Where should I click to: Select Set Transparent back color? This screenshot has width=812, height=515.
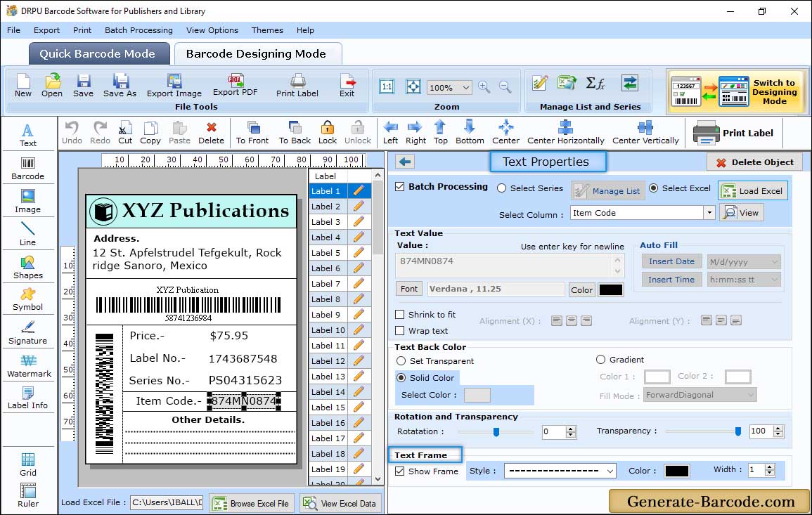pyautogui.click(x=401, y=360)
